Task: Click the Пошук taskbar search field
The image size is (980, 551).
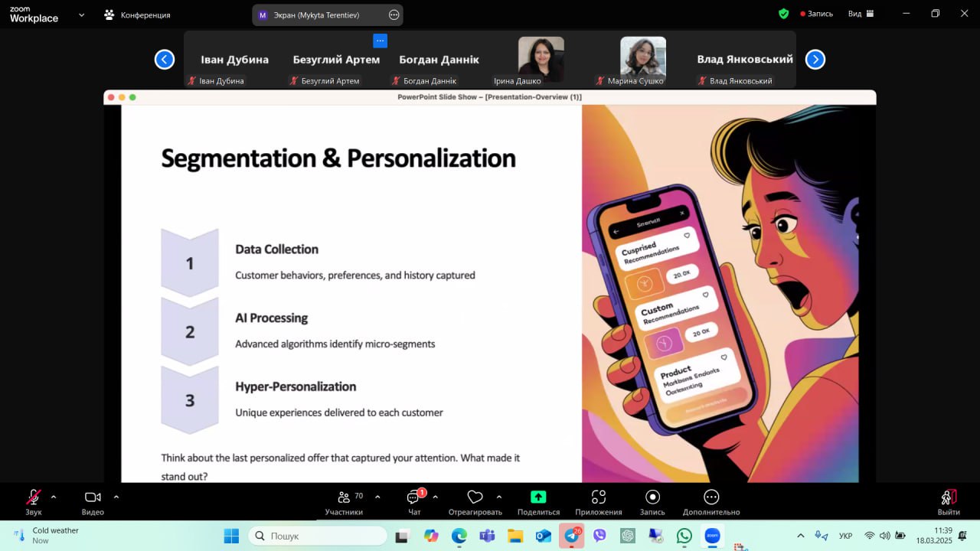Action: pyautogui.click(x=318, y=536)
